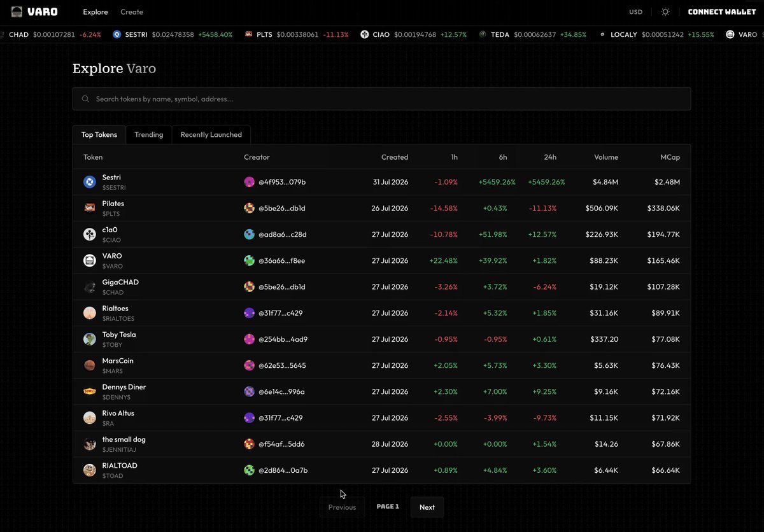Go to the Next page of tokens
764x532 pixels.
(x=427, y=507)
